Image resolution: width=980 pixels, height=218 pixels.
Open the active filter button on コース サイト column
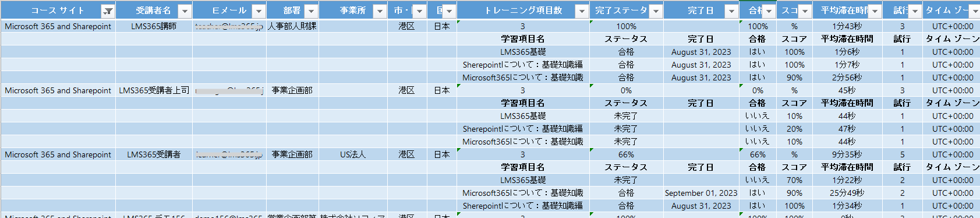pyautogui.click(x=108, y=11)
